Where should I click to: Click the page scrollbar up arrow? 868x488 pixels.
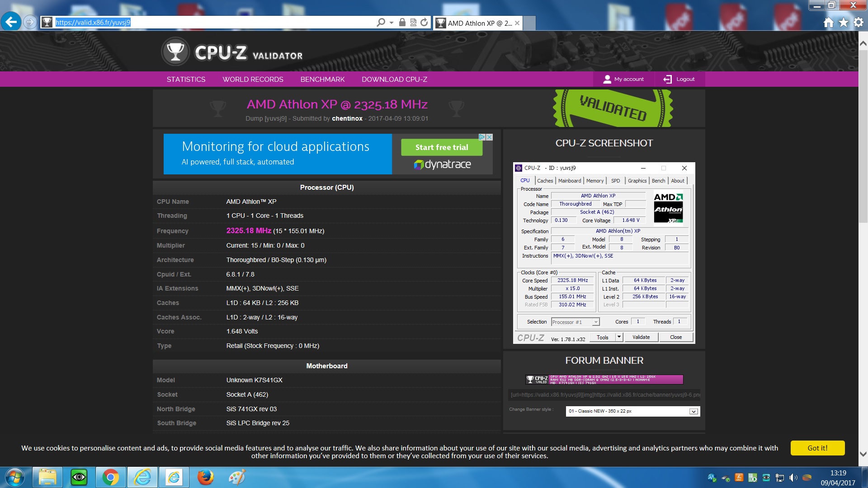(x=863, y=43)
